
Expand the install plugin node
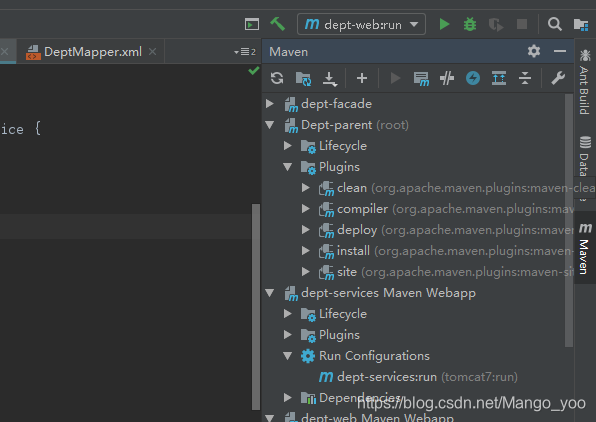pos(306,250)
